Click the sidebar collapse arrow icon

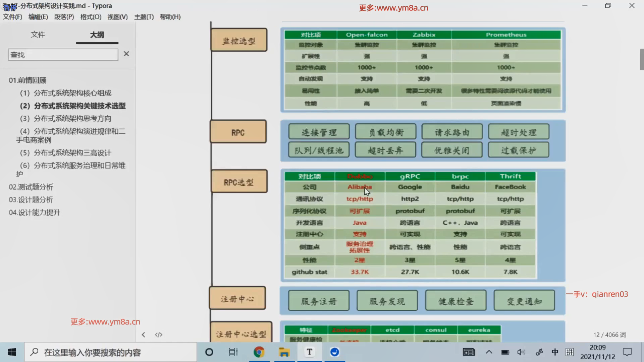coord(143,335)
